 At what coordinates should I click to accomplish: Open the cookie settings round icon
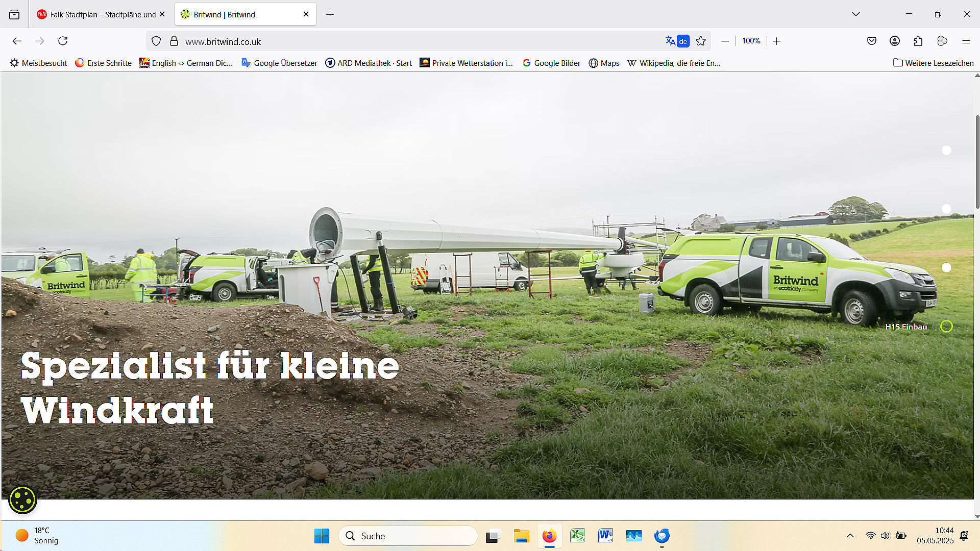(22, 499)
